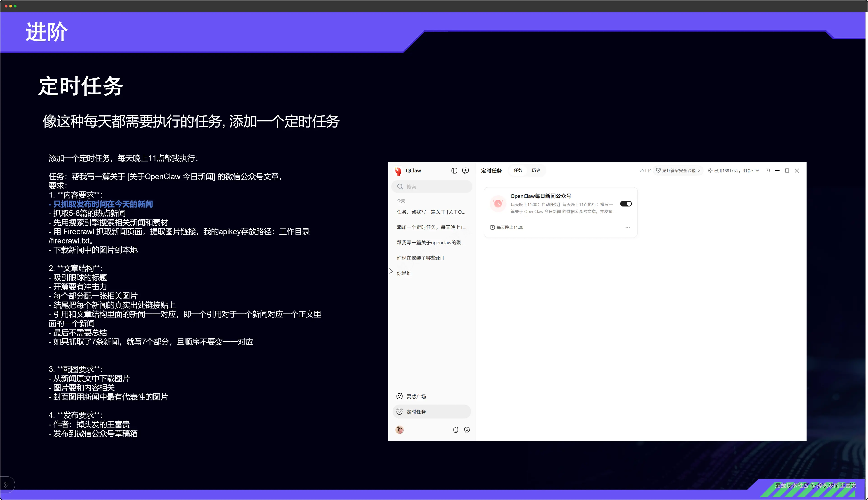Start a new chat with the plus icon
The image size is (868, 500).
[x=465, y=171]
